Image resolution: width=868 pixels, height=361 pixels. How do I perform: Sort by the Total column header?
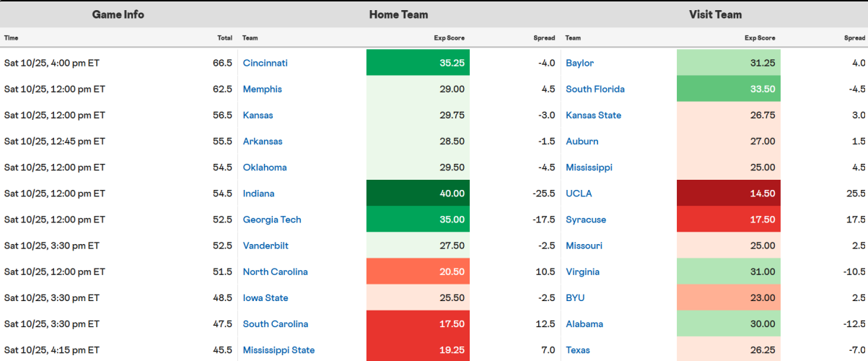point(224,38)
